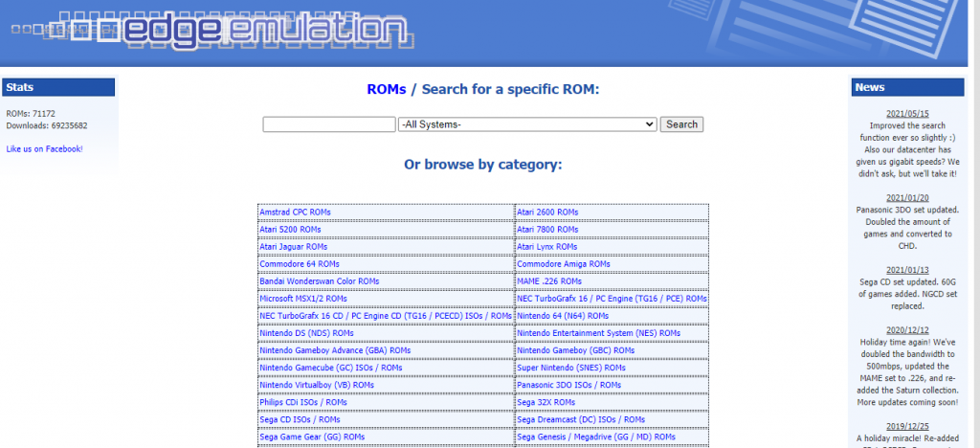The width and height of the screenshot is (980, 448).
Task: Open Philips CDi ISOs / ROMs
Action: (x=303, y=402)
